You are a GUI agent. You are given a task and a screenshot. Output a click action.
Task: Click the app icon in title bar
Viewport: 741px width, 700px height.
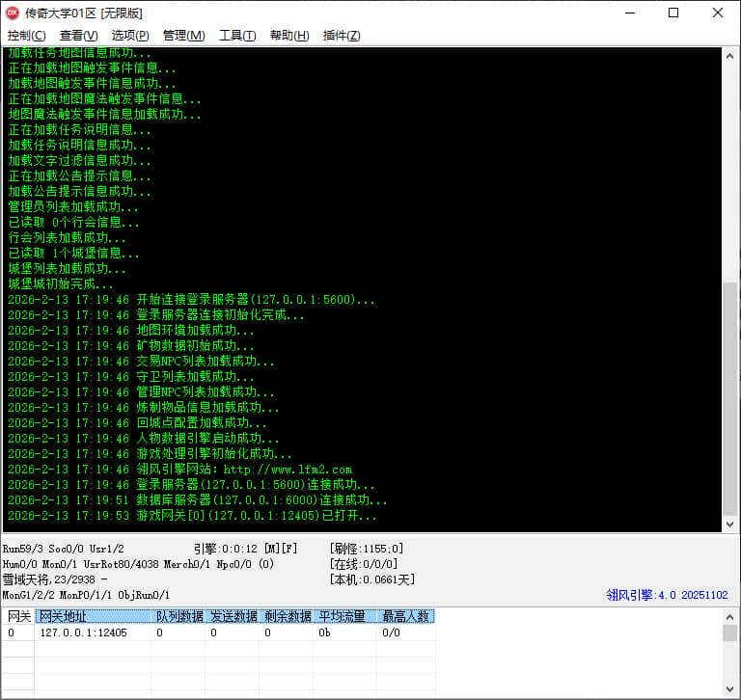pyautogui.click(x=13, y=13)
